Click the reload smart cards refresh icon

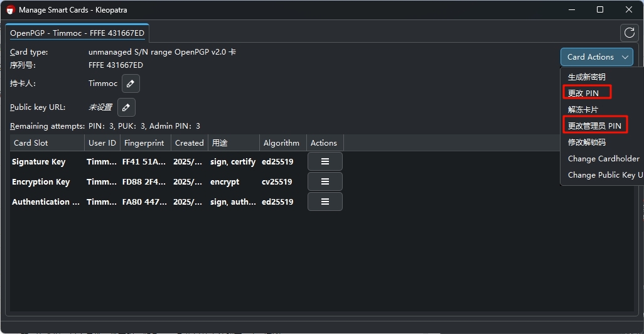pos(629,33)
